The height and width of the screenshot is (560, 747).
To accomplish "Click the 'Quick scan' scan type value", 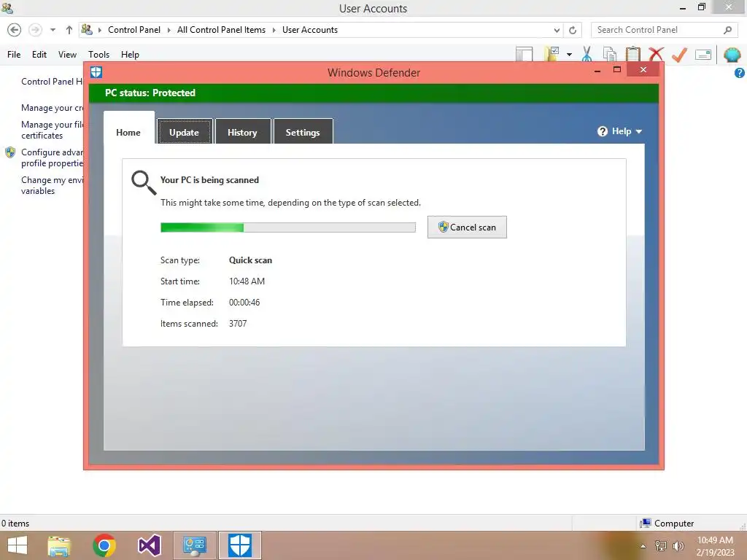I will [251, 260].
